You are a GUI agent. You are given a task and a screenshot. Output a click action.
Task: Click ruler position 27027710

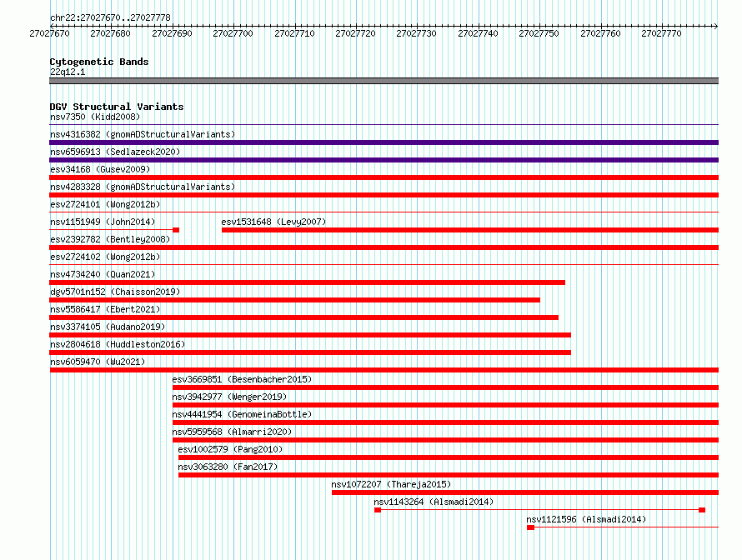(294, 33)
